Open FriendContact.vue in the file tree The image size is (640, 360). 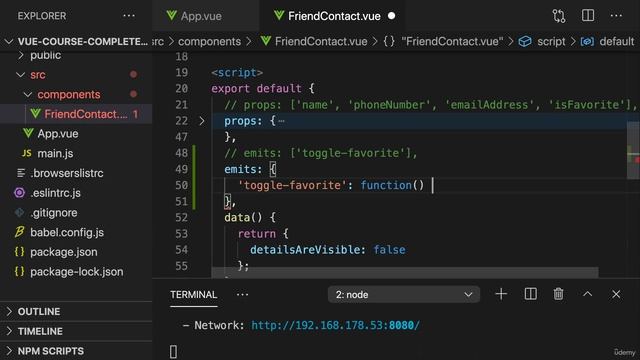click(x=76, y=114)
